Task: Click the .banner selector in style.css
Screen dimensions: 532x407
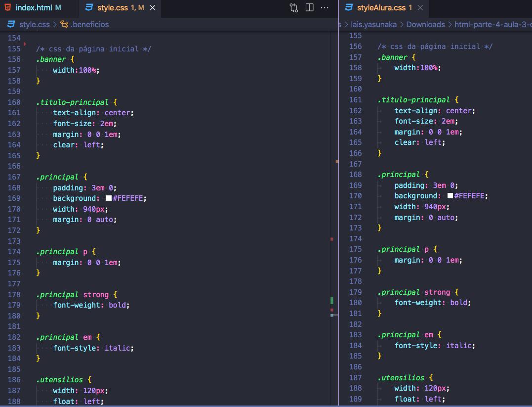Action: (x=51, y=59)
